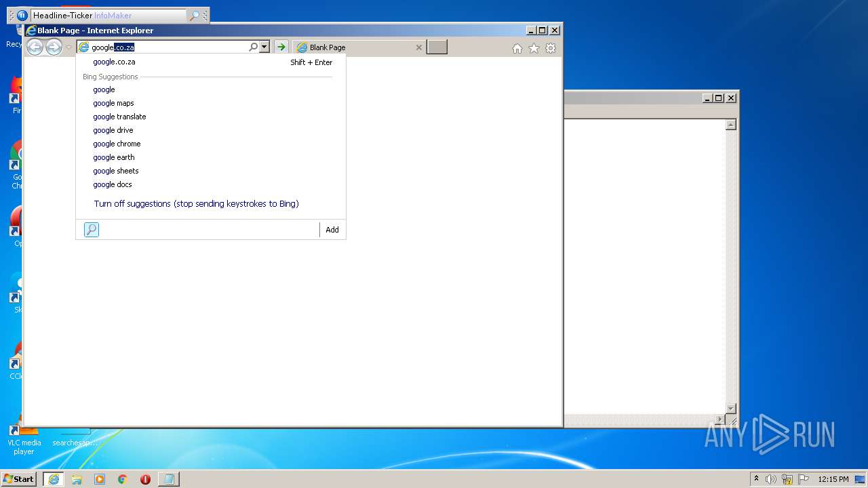
Task: Open Opera taskbar icon
Action: point(145,479)
